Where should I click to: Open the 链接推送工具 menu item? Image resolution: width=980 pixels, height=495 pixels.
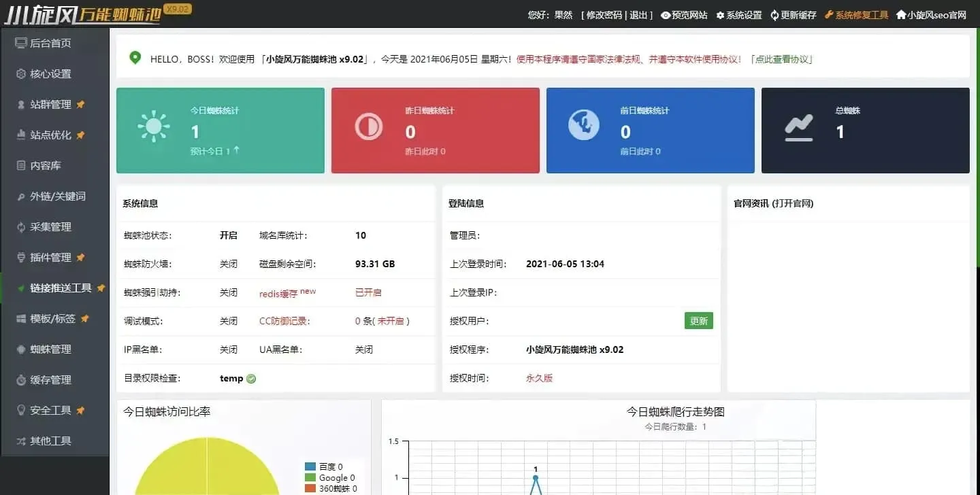(x=54, y=288)
